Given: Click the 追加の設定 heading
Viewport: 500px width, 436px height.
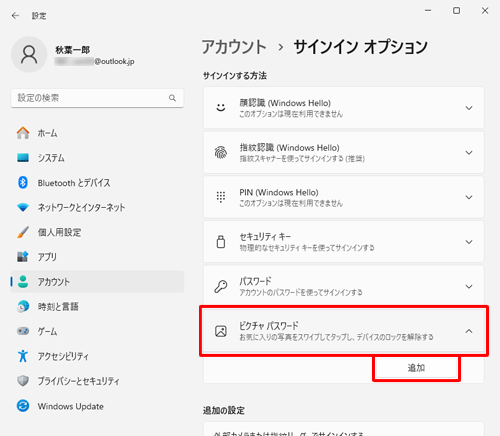Looking at the screenshot, I should click(x=224, y=410).
